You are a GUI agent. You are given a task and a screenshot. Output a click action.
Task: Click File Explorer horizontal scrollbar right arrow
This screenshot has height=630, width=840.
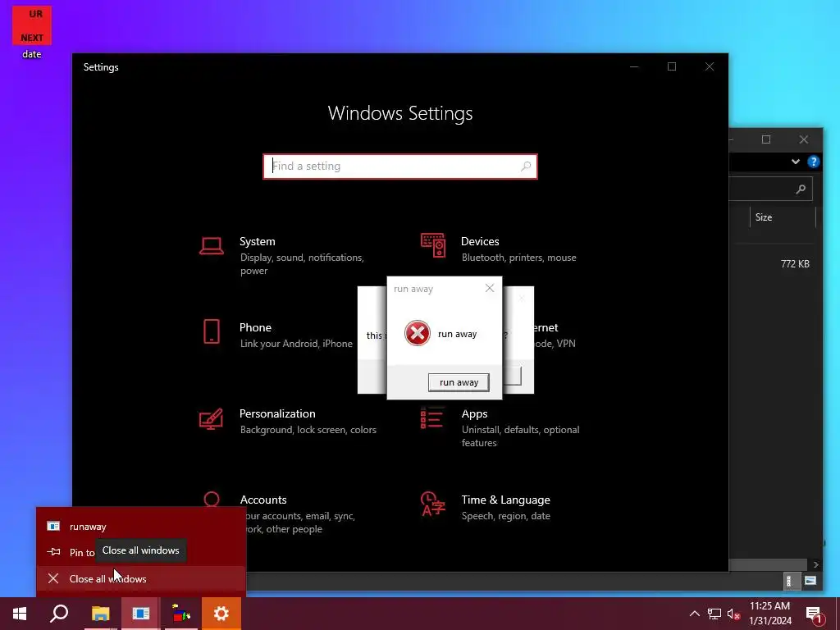[815, 564]
